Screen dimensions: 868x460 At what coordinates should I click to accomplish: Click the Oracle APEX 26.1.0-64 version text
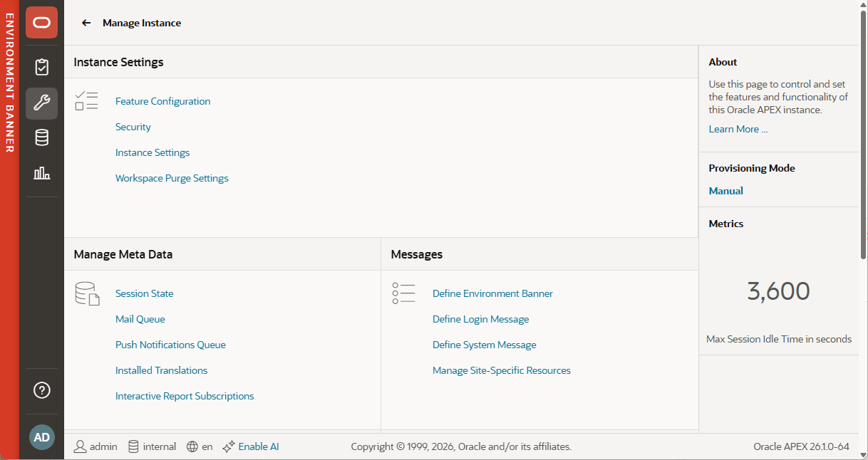pos(801,446)
